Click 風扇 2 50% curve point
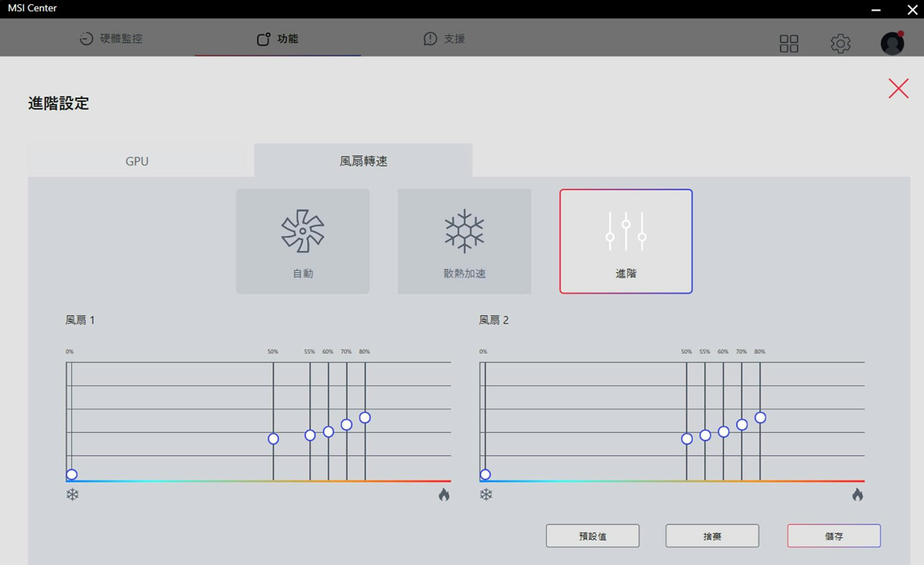924x565 pixels. (x=687, y=439)
